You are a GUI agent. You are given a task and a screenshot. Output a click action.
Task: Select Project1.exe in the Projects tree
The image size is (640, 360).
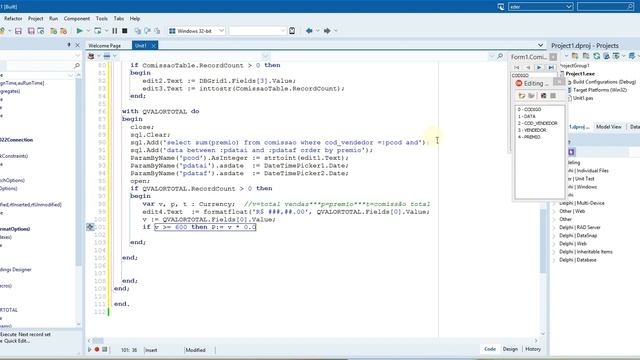[580, 74]
